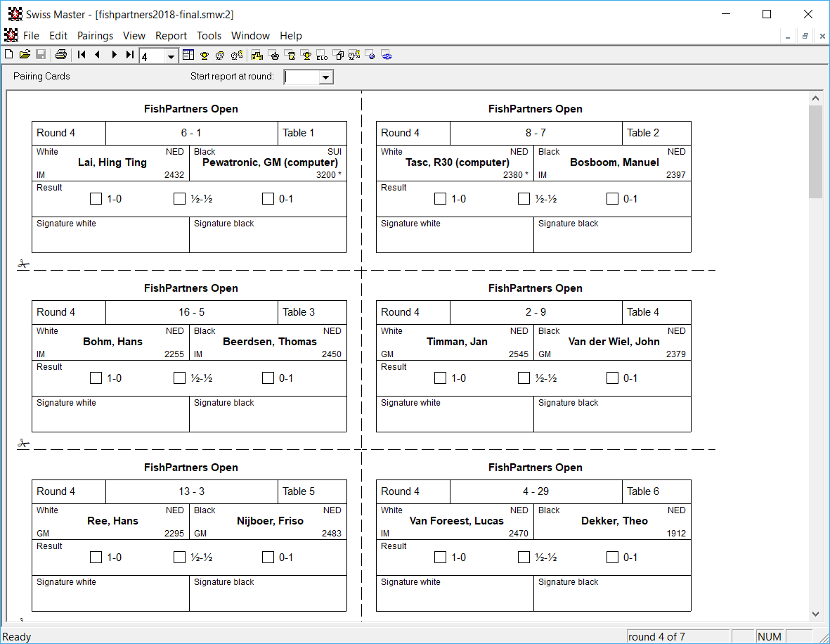
Task: Open the Tools menu
Action: (x=209, y=35)
